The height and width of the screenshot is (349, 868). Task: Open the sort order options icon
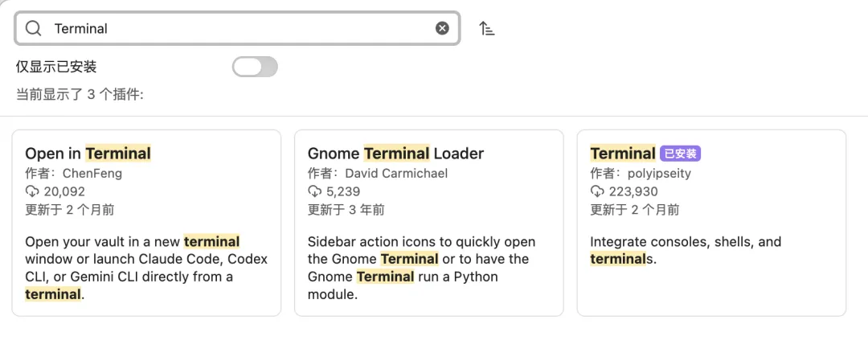(487, 28)
